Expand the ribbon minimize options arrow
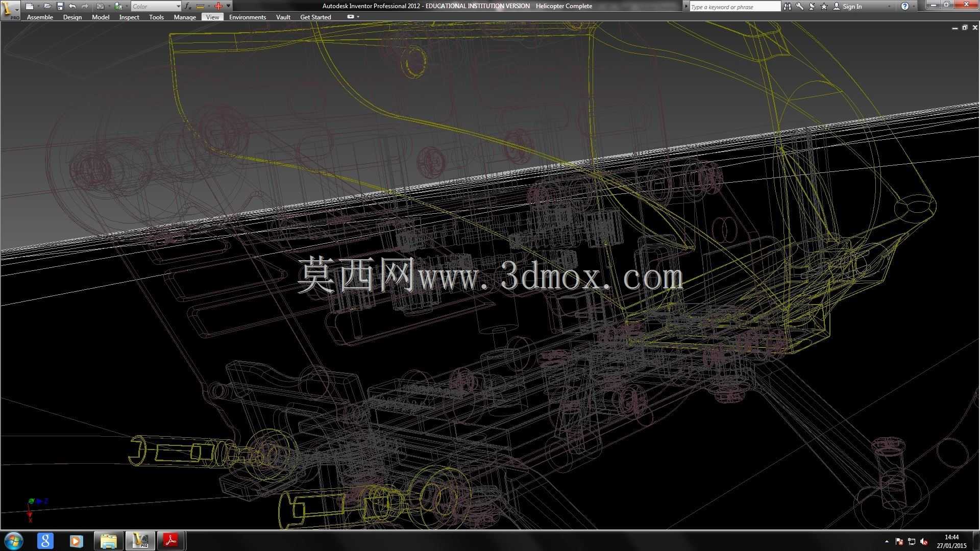The width and height of the screenshot is (980, 551). coord(358,17)
